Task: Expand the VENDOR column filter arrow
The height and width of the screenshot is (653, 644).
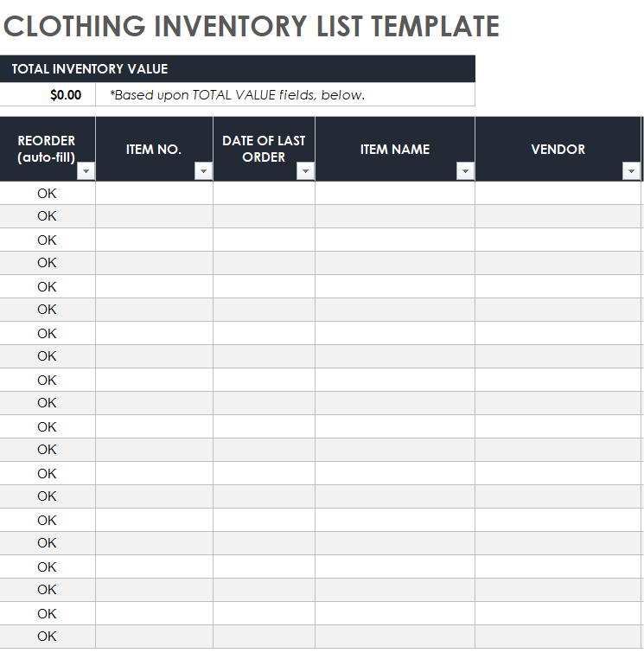Action: tap(631, 171)
